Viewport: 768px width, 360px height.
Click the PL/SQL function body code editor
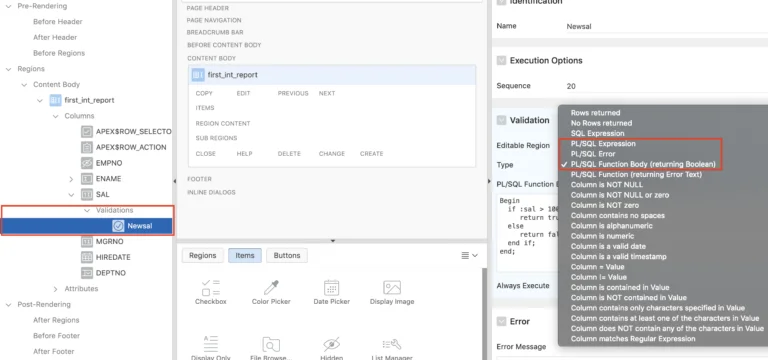pyautogui.click(x=528, y=232)
